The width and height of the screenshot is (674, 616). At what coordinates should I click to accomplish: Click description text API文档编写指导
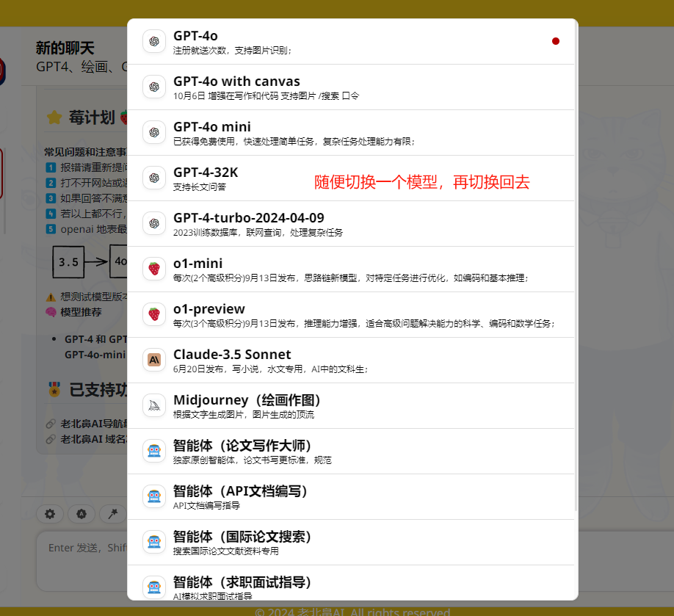(x=206, y=506)
